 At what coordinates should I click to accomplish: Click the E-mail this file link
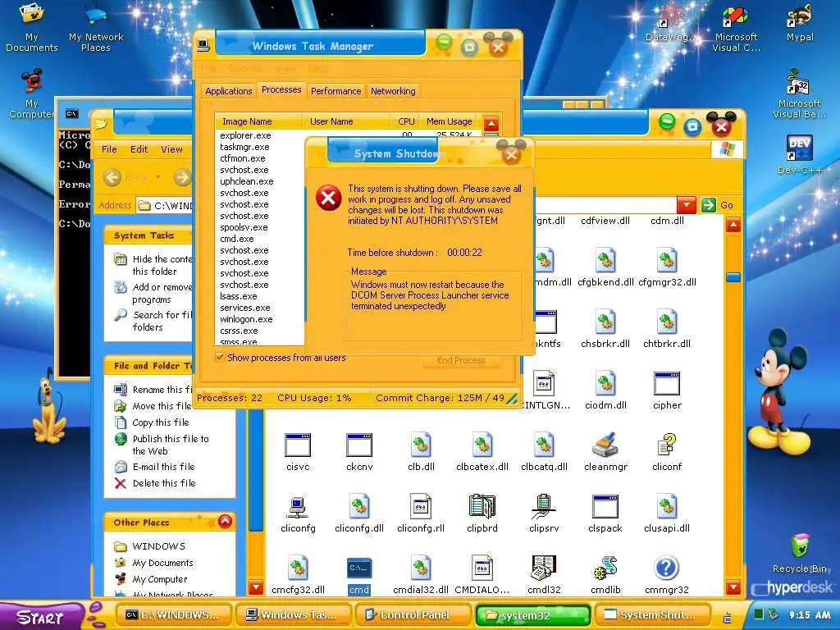click(155, 467)
